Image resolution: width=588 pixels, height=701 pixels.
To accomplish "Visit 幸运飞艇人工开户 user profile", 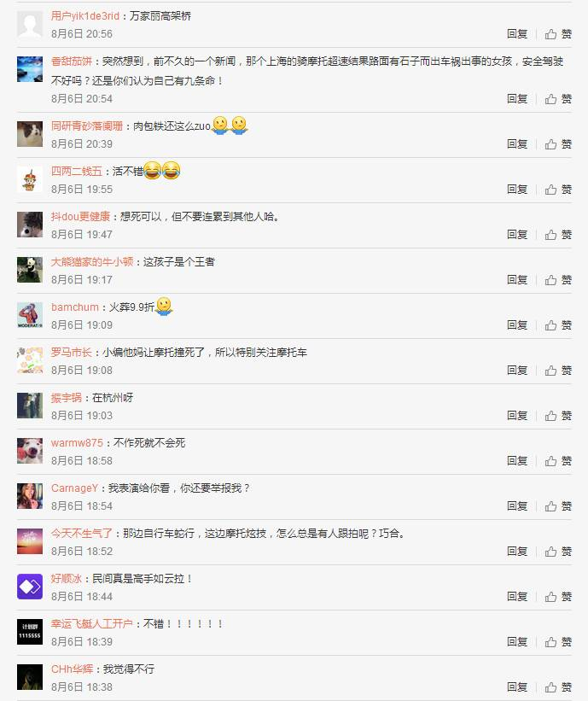I will [92, 623].
